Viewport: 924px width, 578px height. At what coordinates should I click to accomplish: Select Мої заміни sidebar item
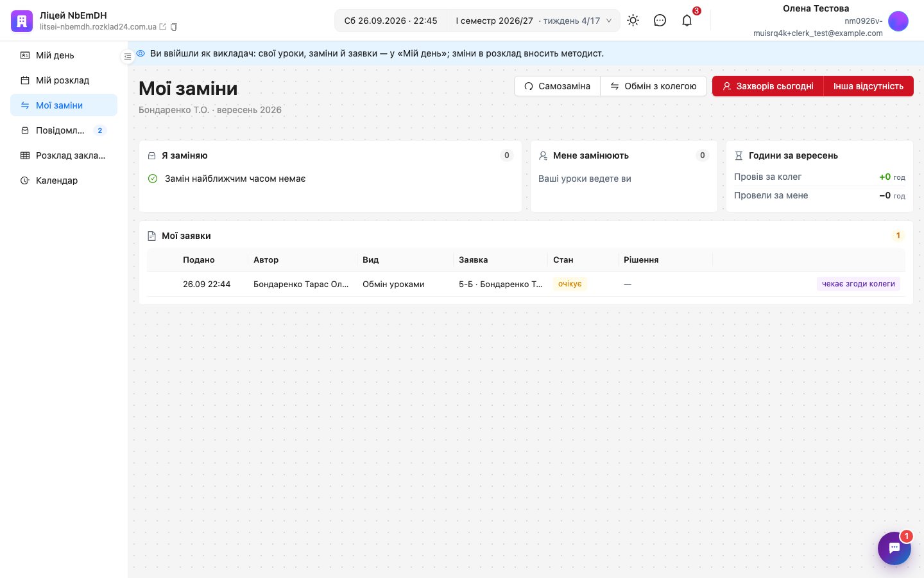coord(64,105)
